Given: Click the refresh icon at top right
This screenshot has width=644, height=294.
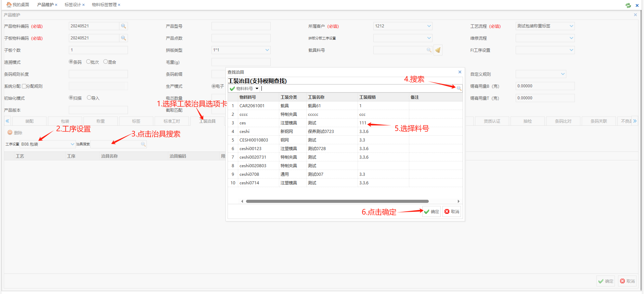Looking at the screenshot, I should click(x=628, y=5).
